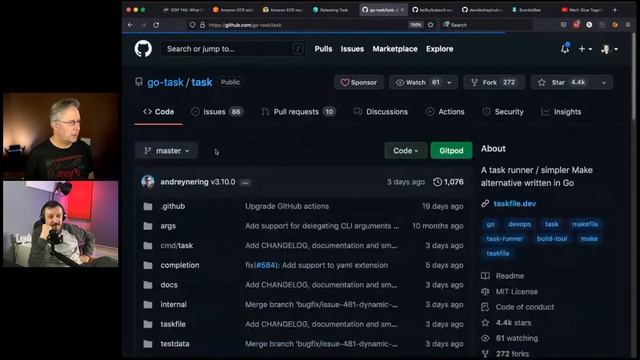Click the star icon beside 4.4k stars

[485, 322]
